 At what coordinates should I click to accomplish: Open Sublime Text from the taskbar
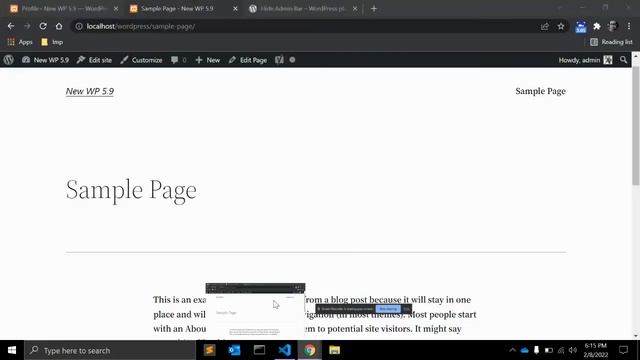(x=210, y=350)
